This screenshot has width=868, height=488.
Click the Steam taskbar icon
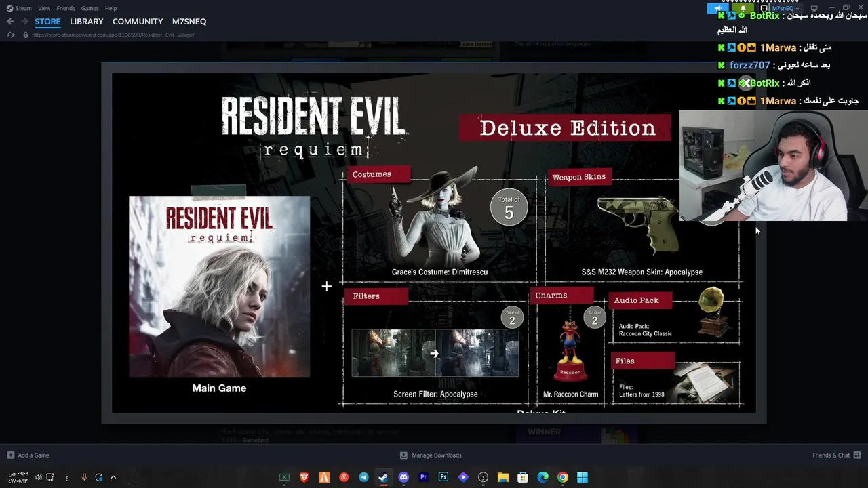383,477
